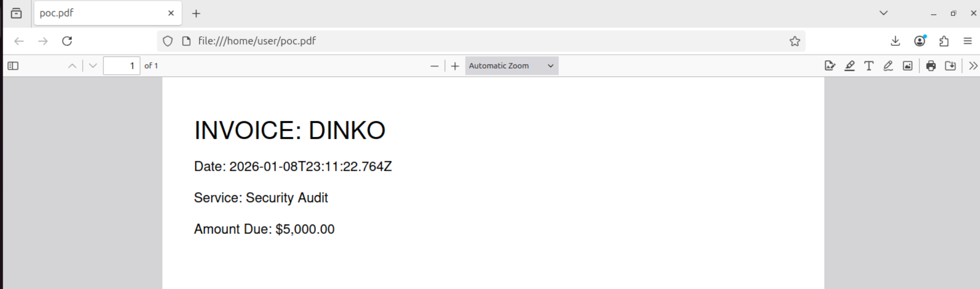980x289 pixels.
Task: Zoom in with the plus button
Action: pyautogui.click(x=455, y=66)
